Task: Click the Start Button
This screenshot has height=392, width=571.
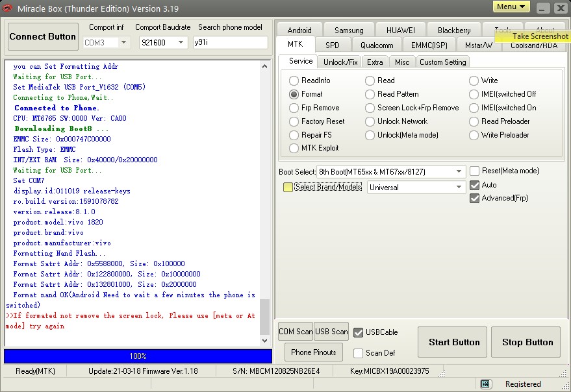Action: (452, 342)
